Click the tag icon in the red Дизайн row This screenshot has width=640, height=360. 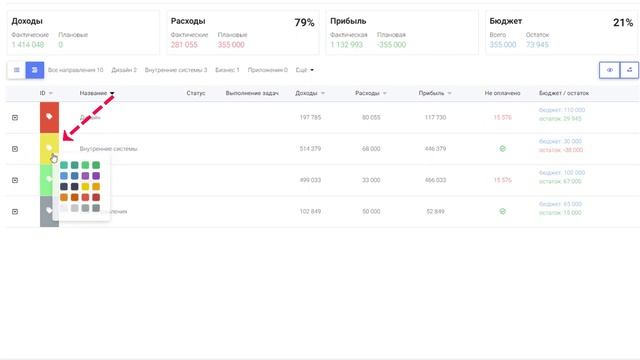pyautogui.click(x=49, y=117)
